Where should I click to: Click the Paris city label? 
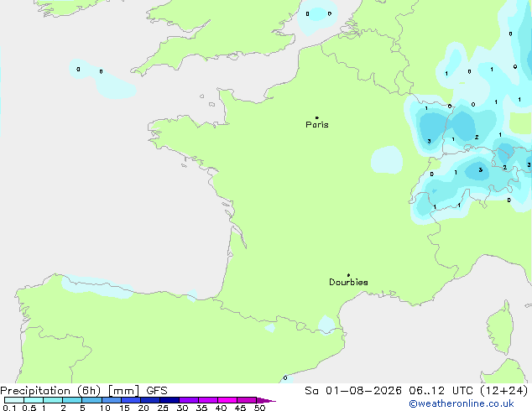click(x=317, y=124)
